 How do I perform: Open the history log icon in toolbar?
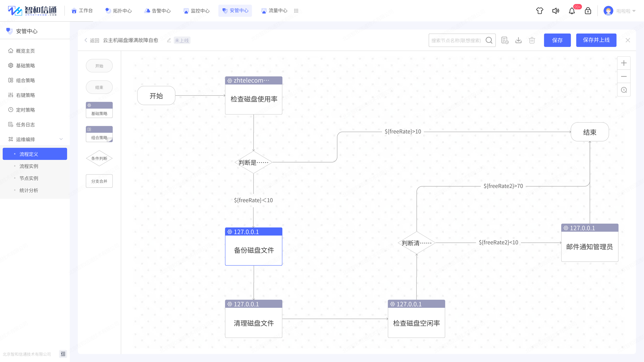[505, 40]
